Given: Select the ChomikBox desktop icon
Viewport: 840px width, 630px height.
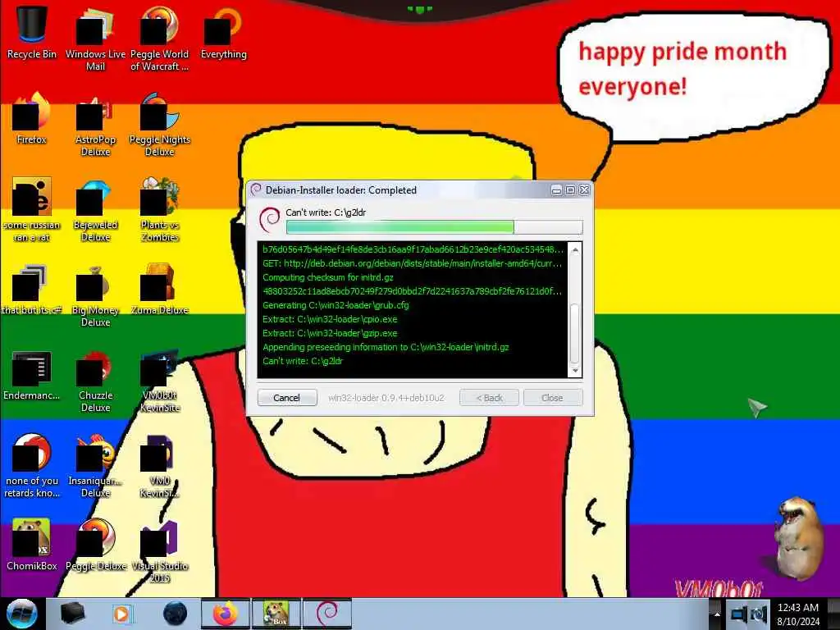Looking at the screenshot, I should click(x=32, y=545).
